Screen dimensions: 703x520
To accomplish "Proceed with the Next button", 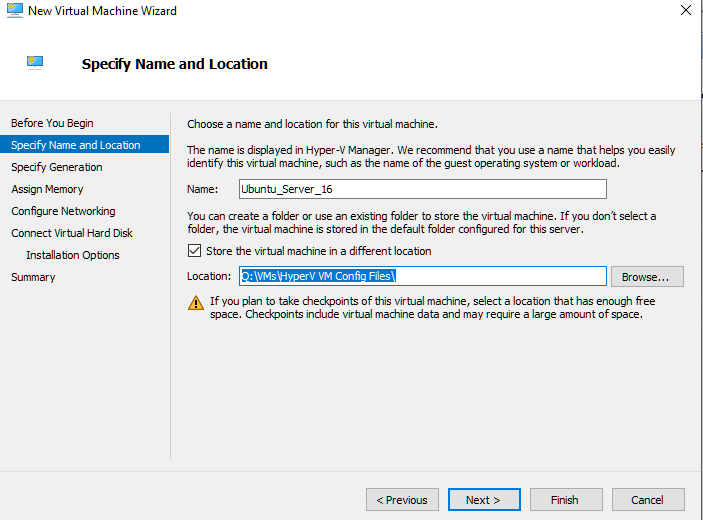I will coord(484,499).
